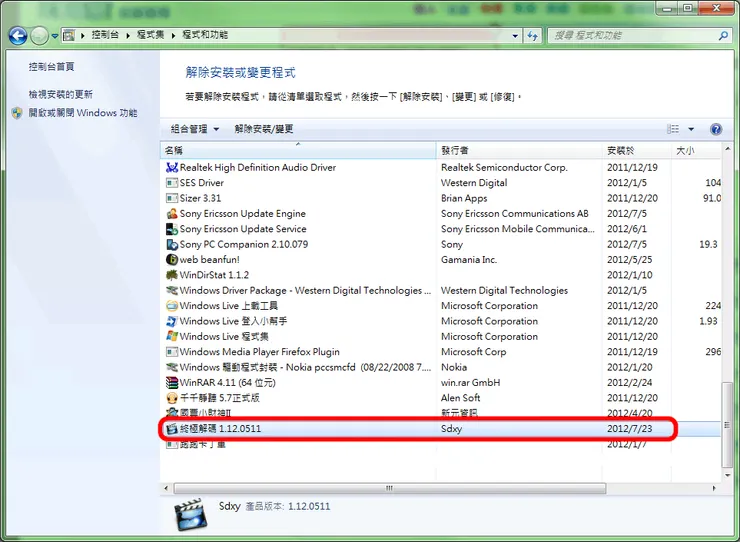740x542 pixels.
Task: Click the clapperboard thumbnail in details pane
Action: [191, 514]
